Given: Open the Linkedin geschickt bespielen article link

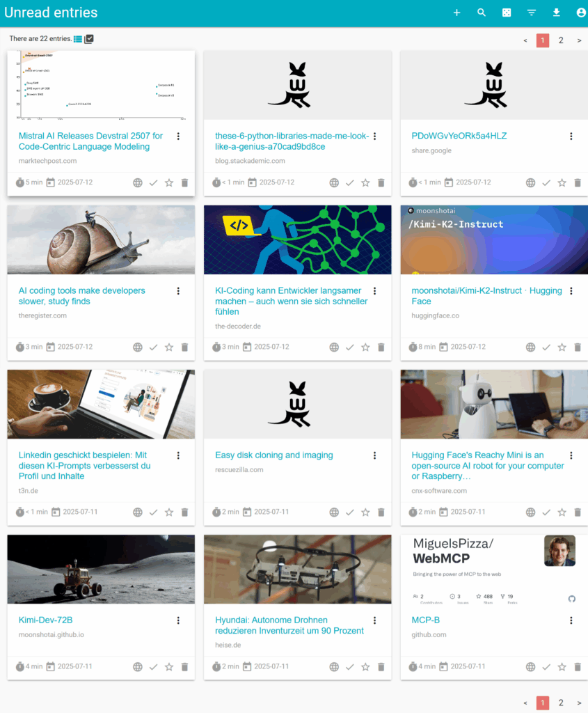Looking at the screenshot, I should point(84,466).
